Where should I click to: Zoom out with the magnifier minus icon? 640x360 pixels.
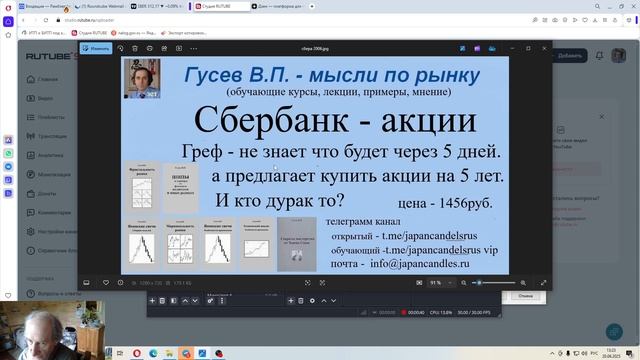click(464, 282)
